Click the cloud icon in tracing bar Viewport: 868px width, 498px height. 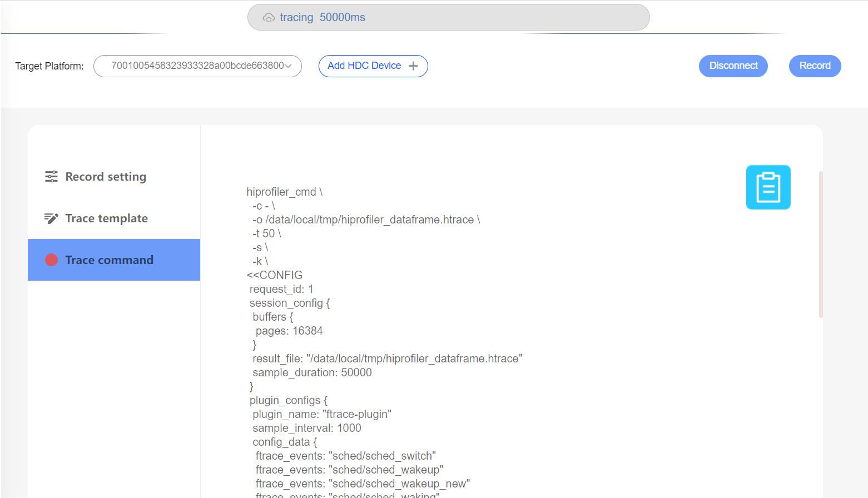pos(269,18)
